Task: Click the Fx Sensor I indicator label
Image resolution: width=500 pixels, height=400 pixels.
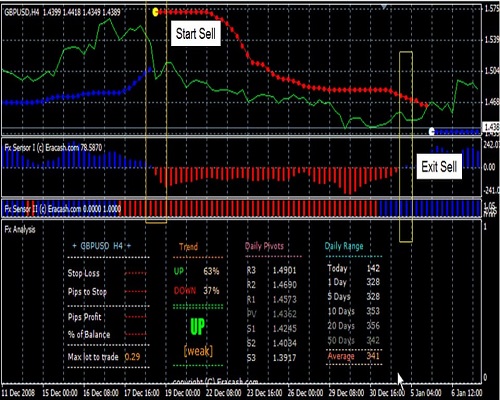Action: coord(53,148)
